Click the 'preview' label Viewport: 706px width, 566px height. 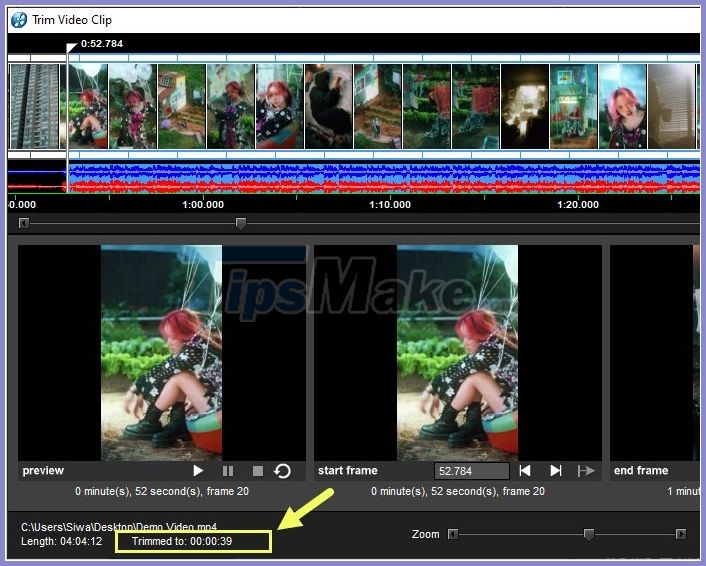pos(43,471)
